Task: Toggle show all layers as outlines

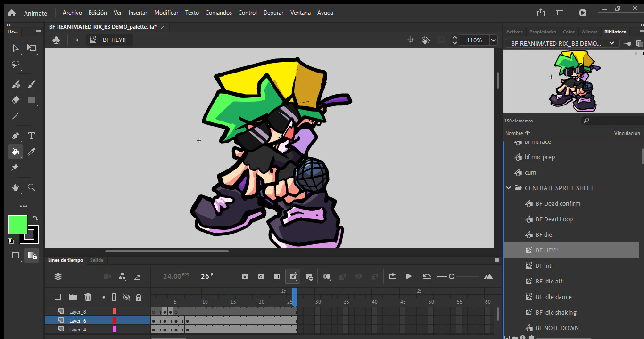Action: (x=114, y=297)
